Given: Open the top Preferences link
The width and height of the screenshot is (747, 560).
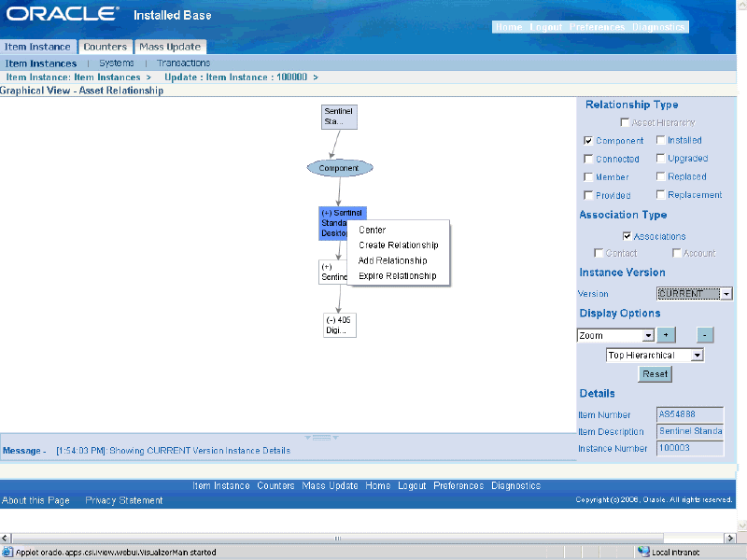Looking at the screenshot, I should pyautogui.click(x=597, y=27).
